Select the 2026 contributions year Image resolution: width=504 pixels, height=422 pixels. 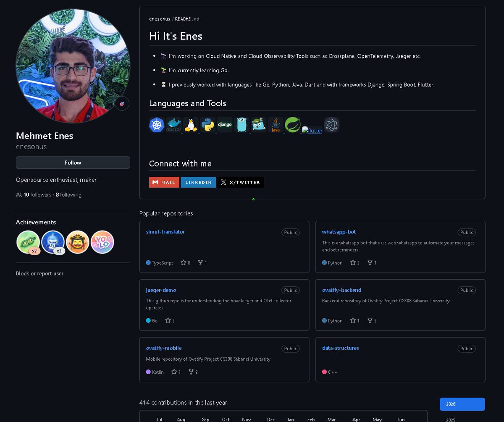[x=462, y=404]
